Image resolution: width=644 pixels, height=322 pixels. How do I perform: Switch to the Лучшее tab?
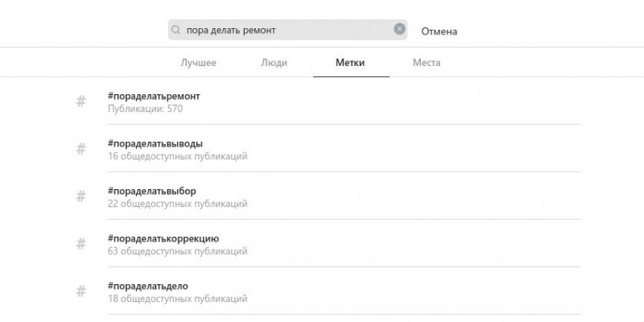pos(198,63)
